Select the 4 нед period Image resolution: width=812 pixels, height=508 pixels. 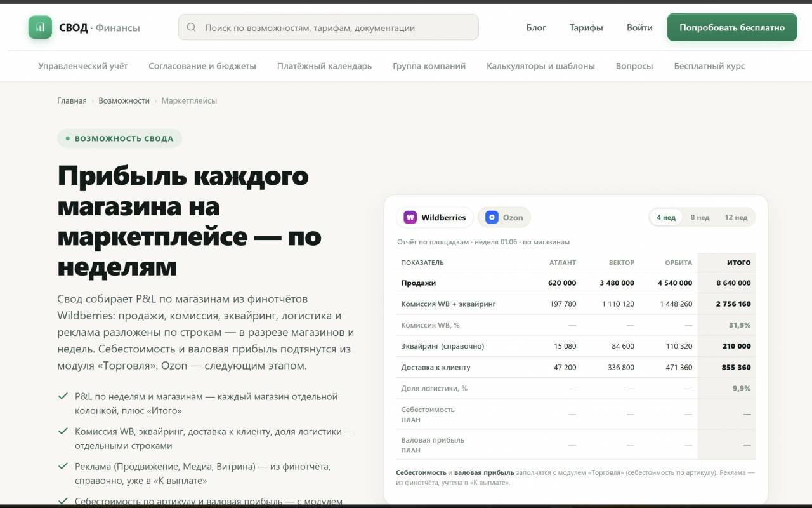pyautogui.click(x=666, y=217)
